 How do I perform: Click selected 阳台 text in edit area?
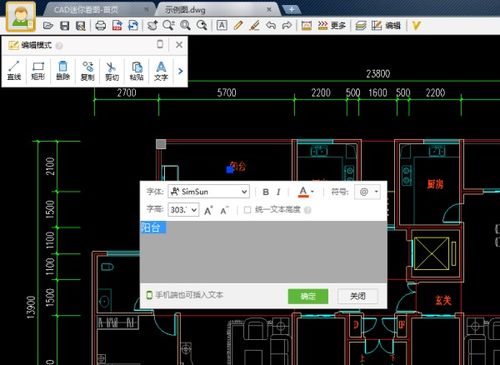[x=153, y=228]
